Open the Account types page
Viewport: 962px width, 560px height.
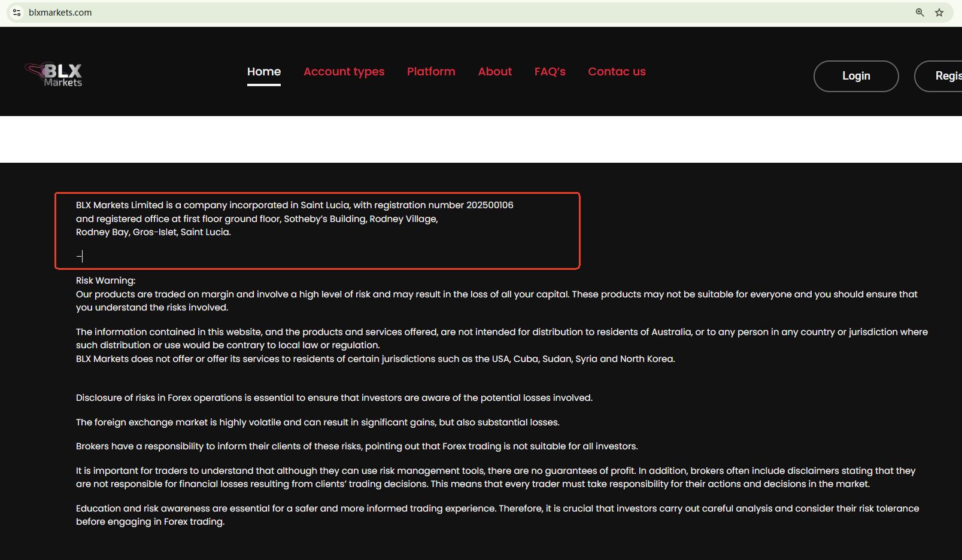[x=344, y=72]
